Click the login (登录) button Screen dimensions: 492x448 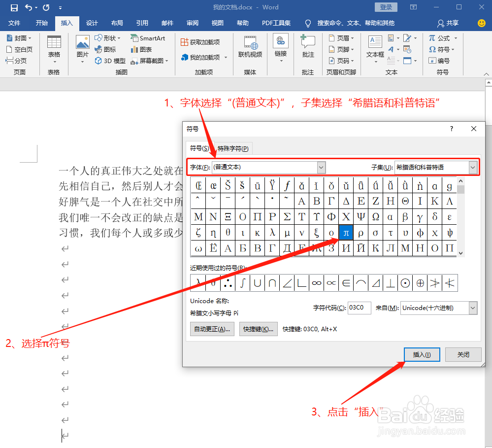(x=386, y=7)
